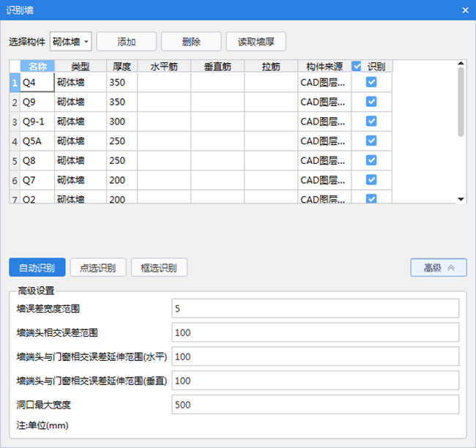Collapse the 高级 settings section

(439, 268)
